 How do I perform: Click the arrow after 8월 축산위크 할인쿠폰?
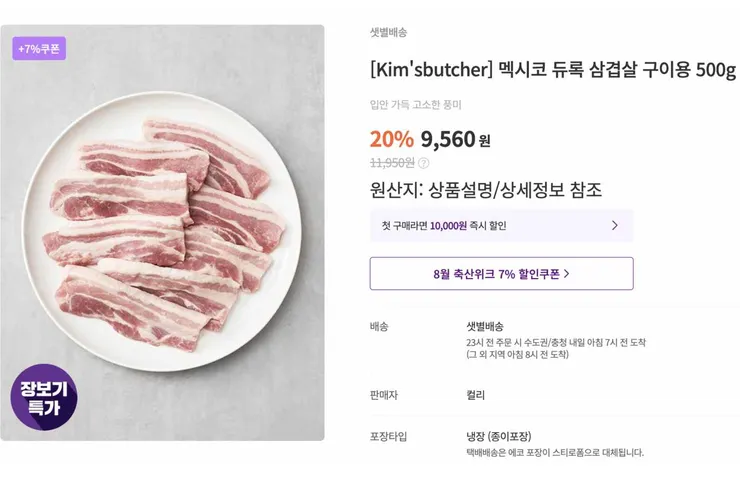[567, 273]
